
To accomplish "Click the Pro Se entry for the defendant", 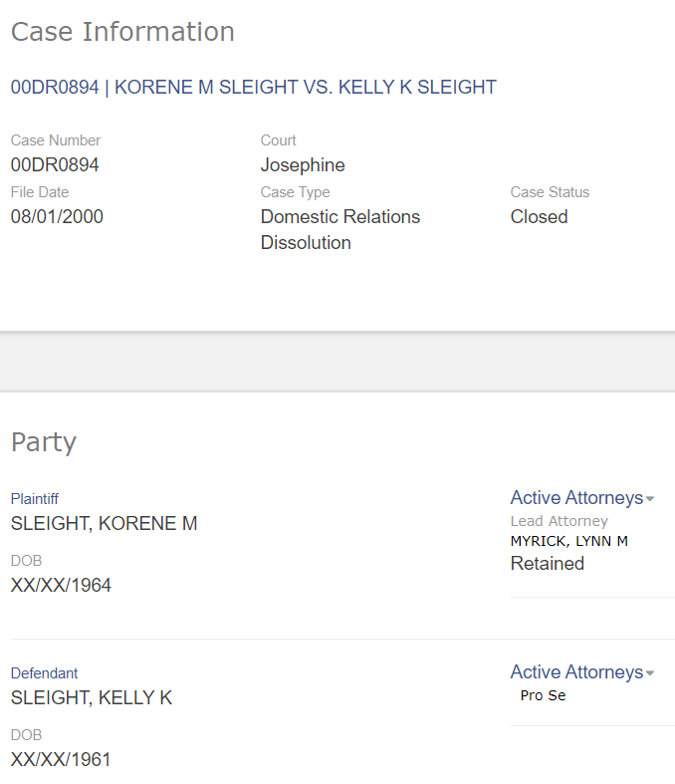I will [x=543, y=695].
